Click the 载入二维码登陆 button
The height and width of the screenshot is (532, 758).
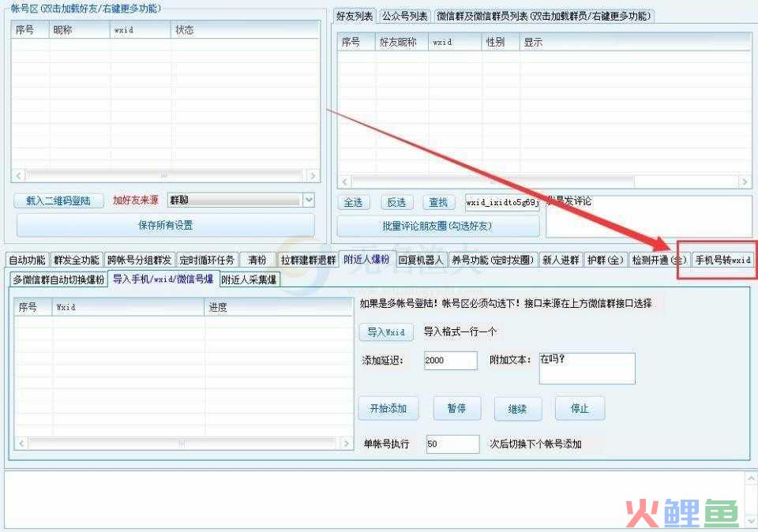coord(58,200)
